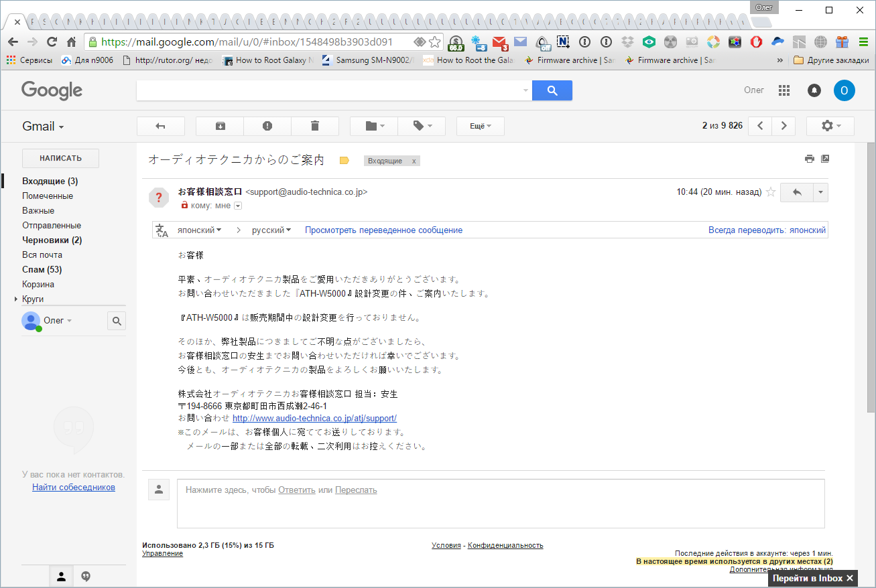The image size is (876, 588).
Task: Reload the page in Chrome
Action: [x=52, y=42]
